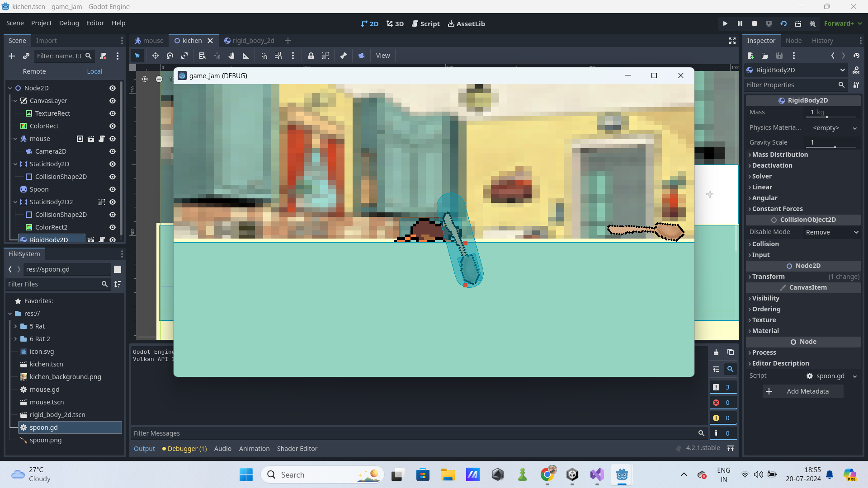The image size is (868, 488).
Task: Open the Debug menu
Action: (69, 23)
